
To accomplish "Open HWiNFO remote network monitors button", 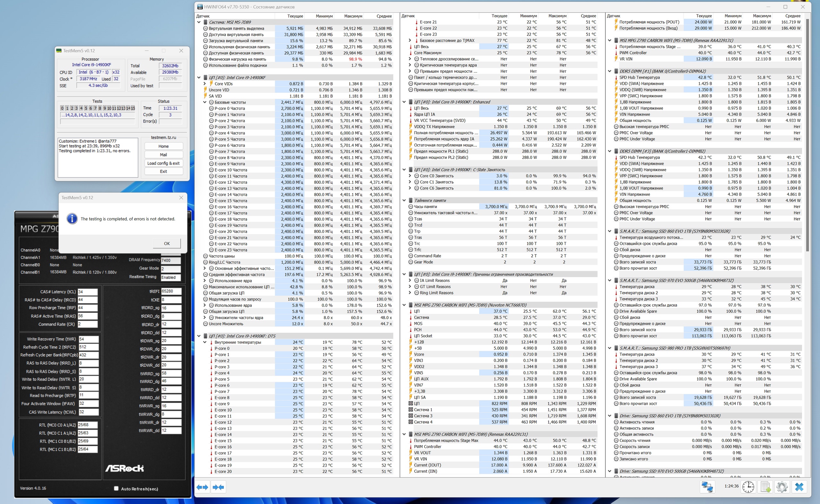I will pos(707,487).
